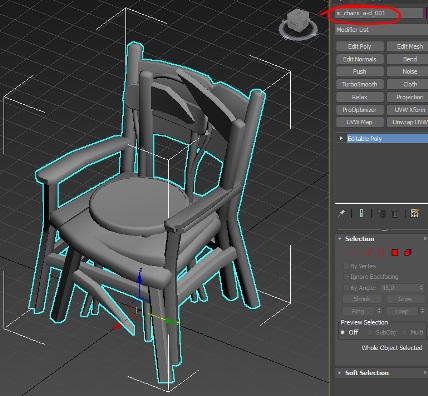The width and height of the screenshot is (428, 396).
Task: Click the By Angle value field
Action: (399, 288)
